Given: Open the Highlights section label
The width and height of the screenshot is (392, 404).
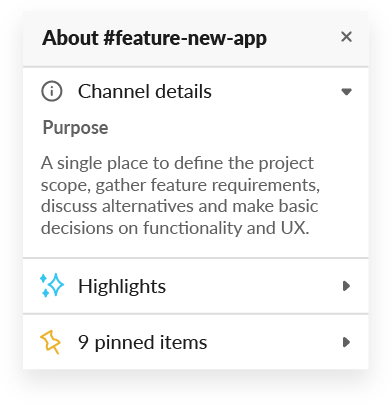Looking at the screenshot, I should pos(122,286).
